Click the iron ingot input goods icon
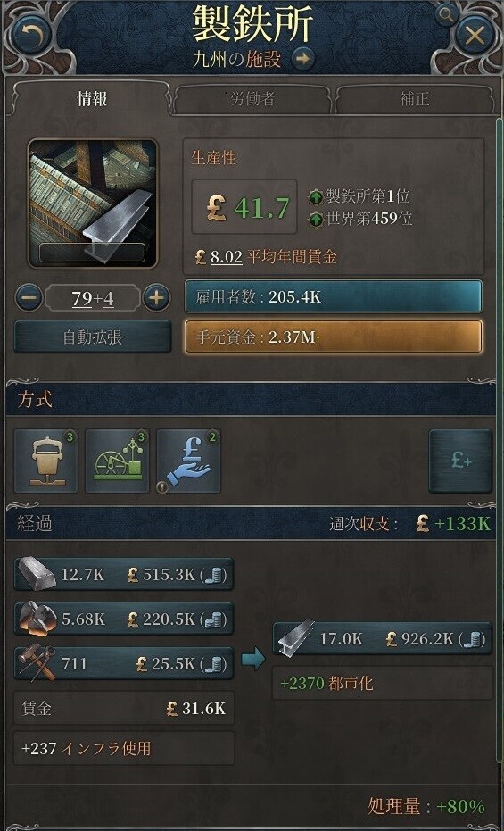This screenshot has height=831, width=504. [37, 575]
